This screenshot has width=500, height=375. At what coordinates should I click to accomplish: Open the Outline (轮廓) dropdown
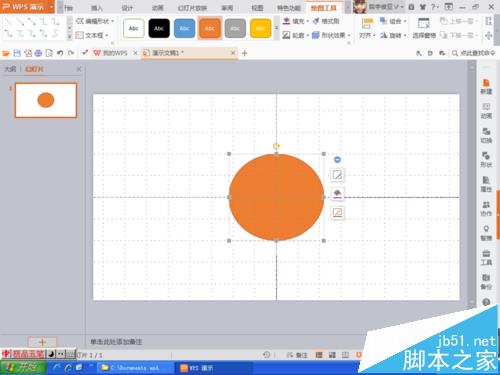coord(295,35)
